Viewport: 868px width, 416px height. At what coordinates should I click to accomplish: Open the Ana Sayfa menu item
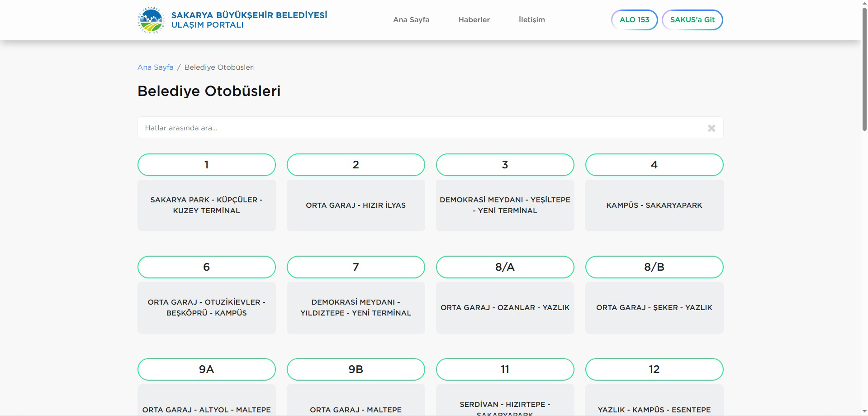pos(411,20)
